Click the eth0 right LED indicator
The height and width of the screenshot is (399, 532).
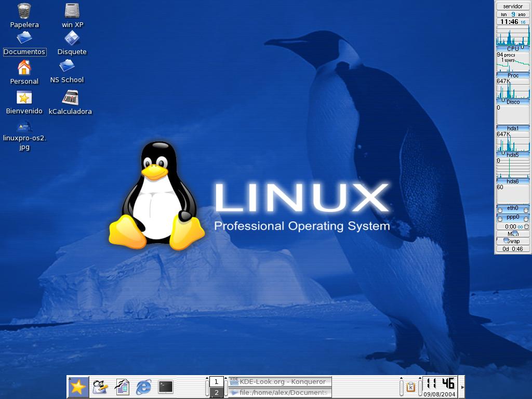tap(526, 210)
